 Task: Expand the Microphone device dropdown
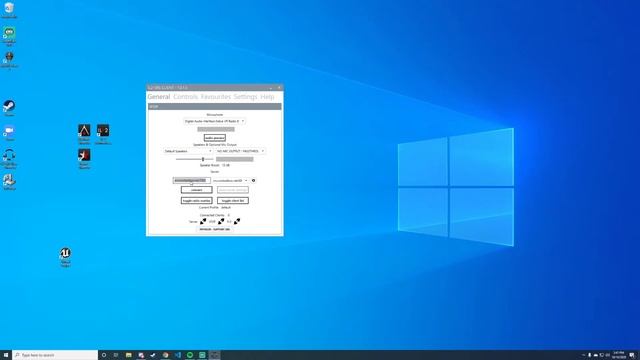214,121
